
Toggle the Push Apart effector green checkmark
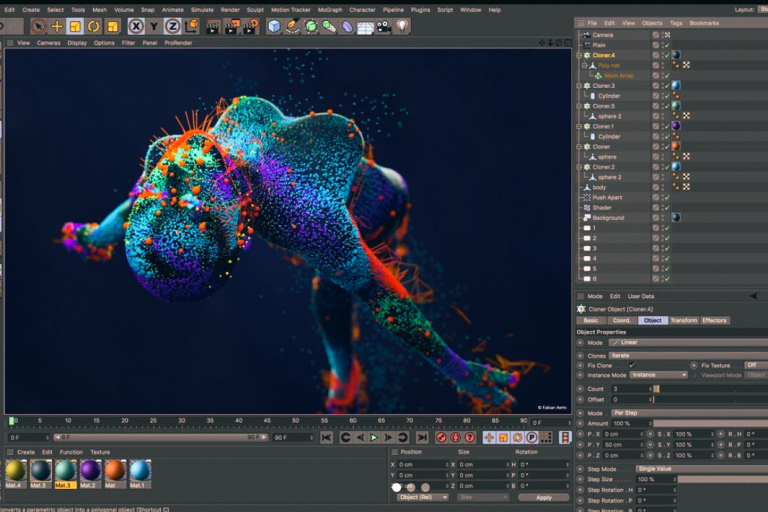tap(666, 197)
